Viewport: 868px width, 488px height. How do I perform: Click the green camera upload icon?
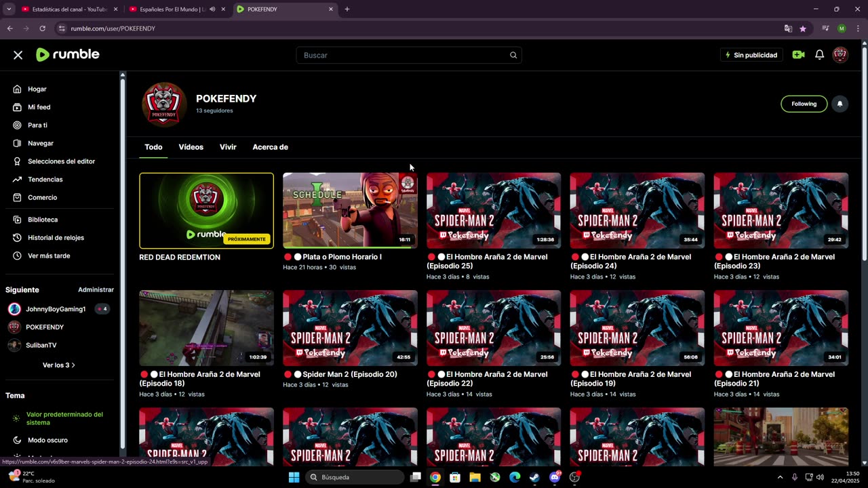tap(798, 55)
